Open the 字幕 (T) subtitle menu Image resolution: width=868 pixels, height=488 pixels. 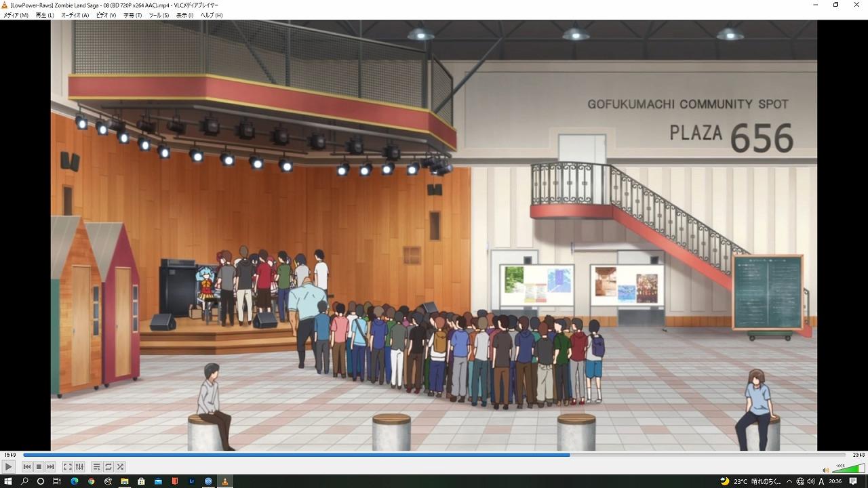(x=132, y=15)
